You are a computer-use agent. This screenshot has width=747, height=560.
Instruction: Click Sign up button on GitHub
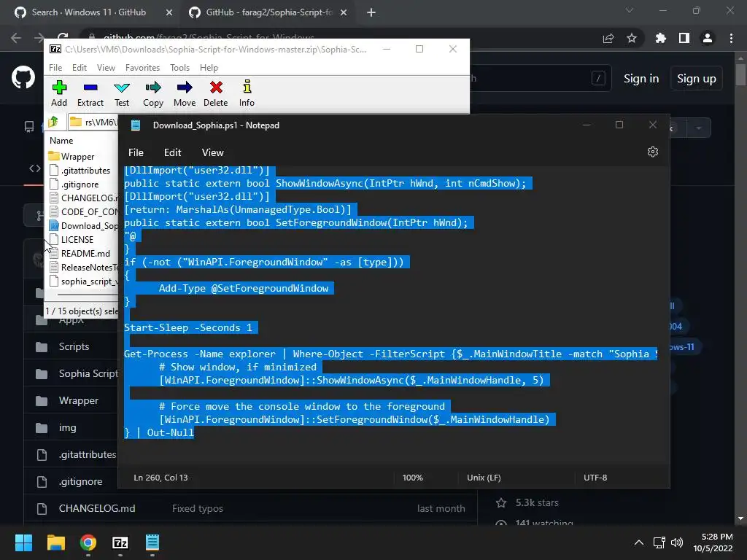click(697, 79)
